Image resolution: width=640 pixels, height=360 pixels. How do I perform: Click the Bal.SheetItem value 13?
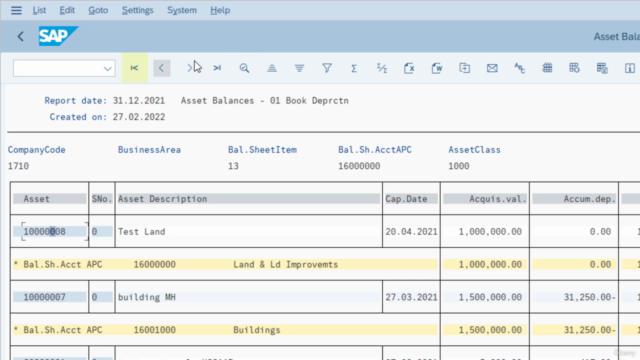[x=233, y=166]
